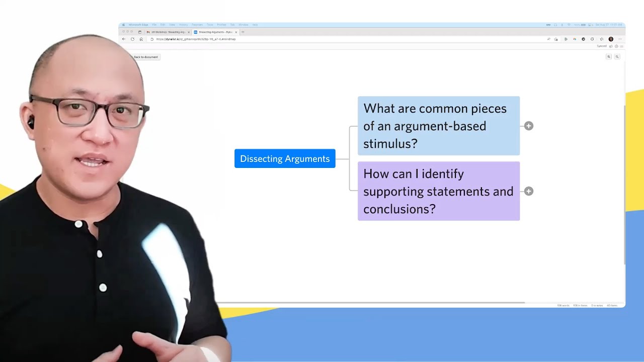
Task: Click the date and time in menu bar
Action: [x=609, y=25]
